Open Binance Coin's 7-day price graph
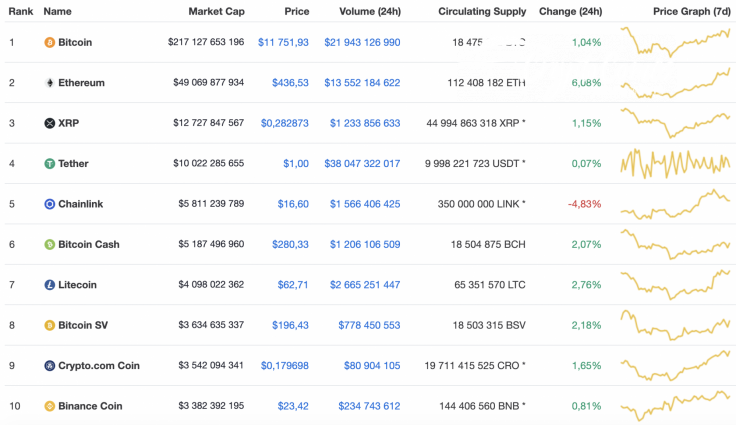This screenshot has height=425, width=736. coord(675,405)
